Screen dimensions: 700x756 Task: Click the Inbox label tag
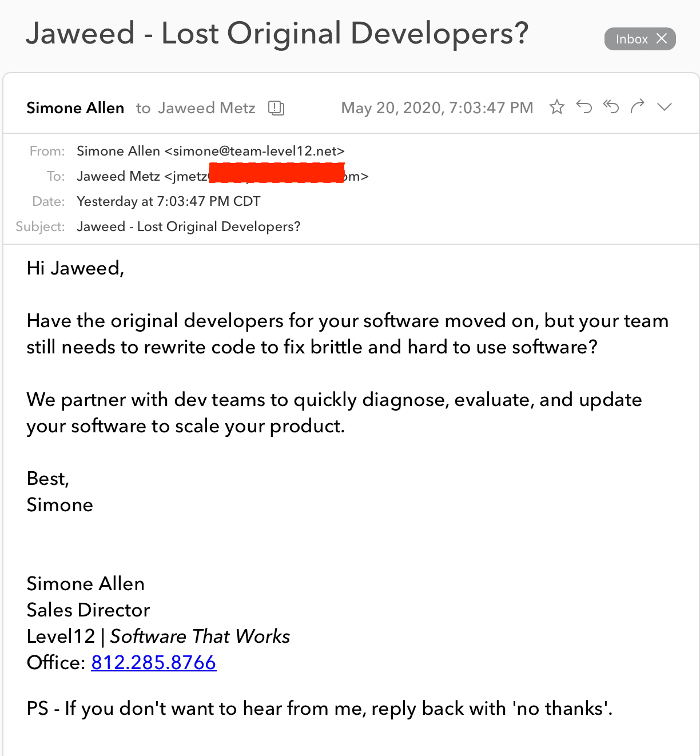[631, 39]
